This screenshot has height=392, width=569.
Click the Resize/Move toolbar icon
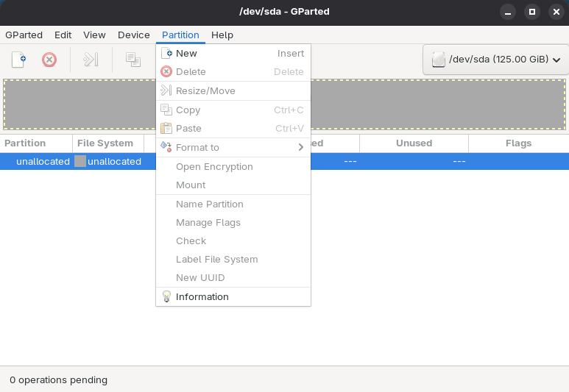(91, 60)
